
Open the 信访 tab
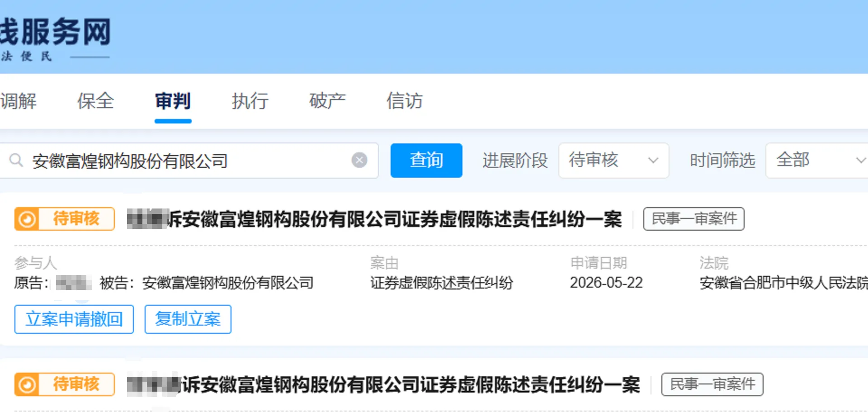(x=405, y=101)
